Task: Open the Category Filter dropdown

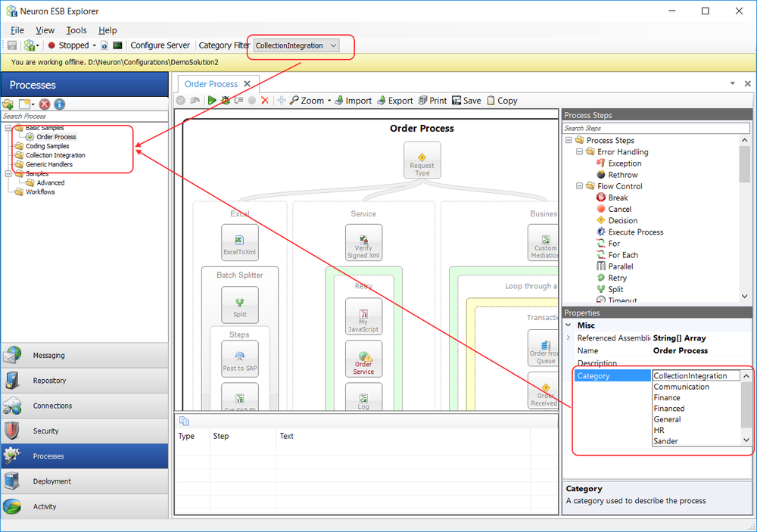Action: (x=296, y=45)
